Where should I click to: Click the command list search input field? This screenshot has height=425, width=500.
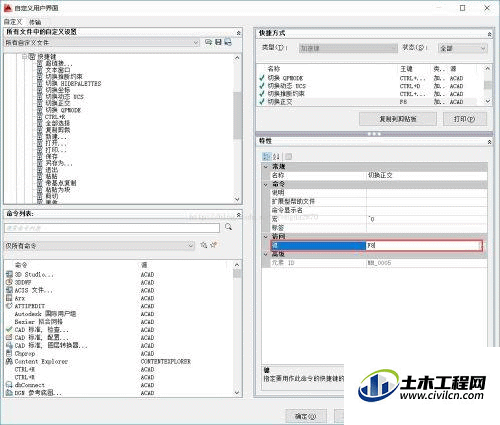coord(112,228)
